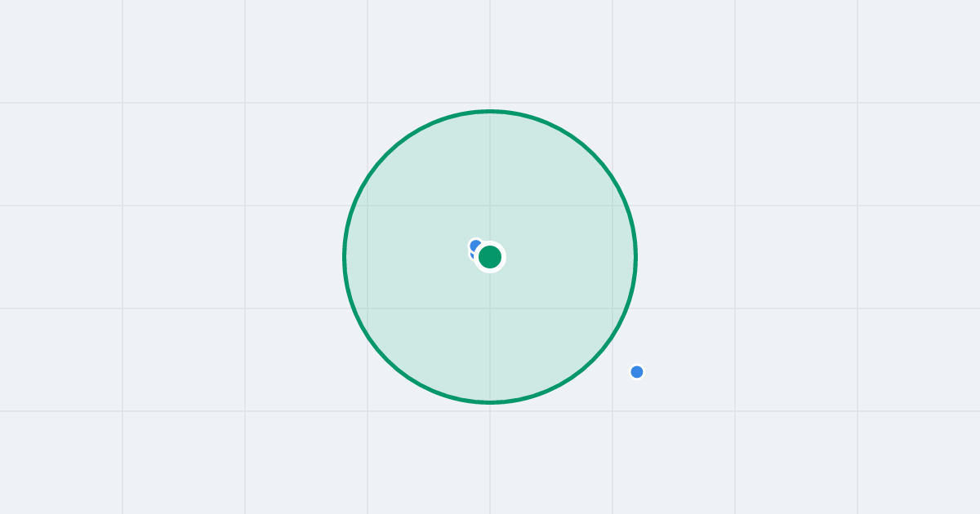Select the partly hidden lower blue dot near center
The height and width of the screenshot is (514, 980).
[473, 255]
